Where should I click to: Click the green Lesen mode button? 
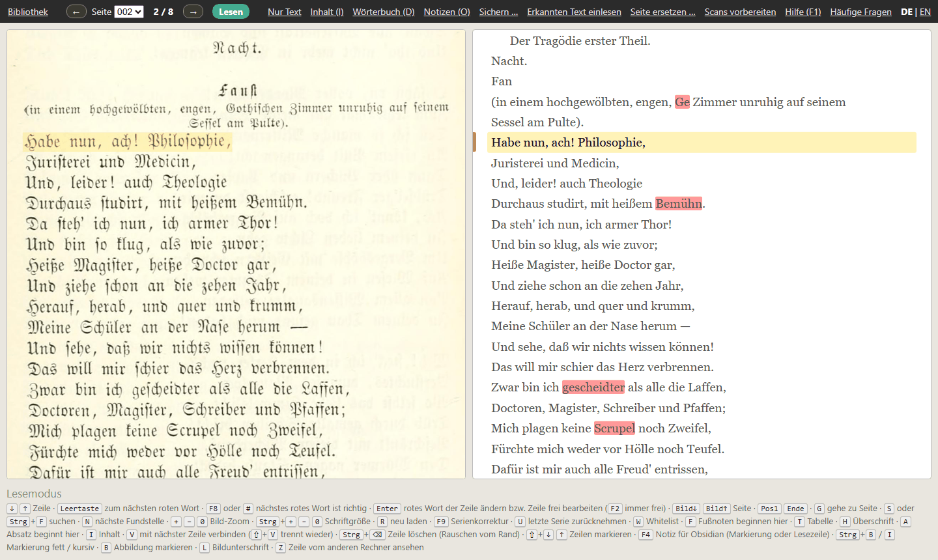pyautogui.click(x=231, y=12)
